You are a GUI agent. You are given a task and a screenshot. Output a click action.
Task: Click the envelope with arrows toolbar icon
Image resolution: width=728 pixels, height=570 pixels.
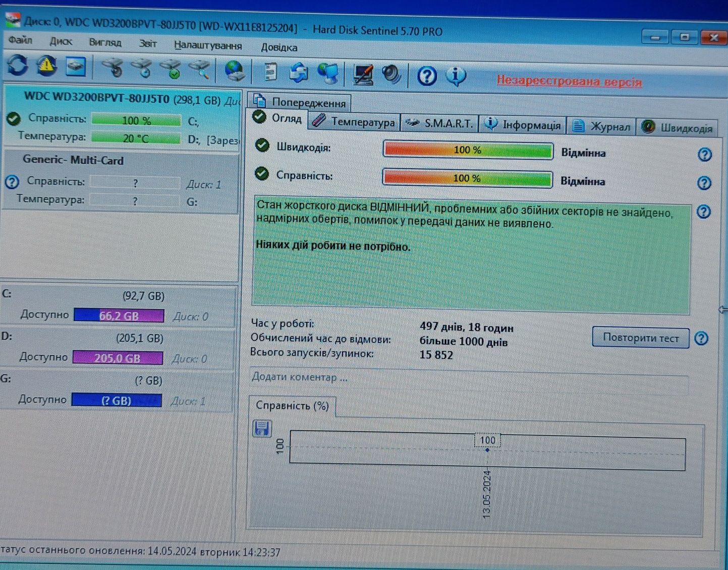coord(299,72)
